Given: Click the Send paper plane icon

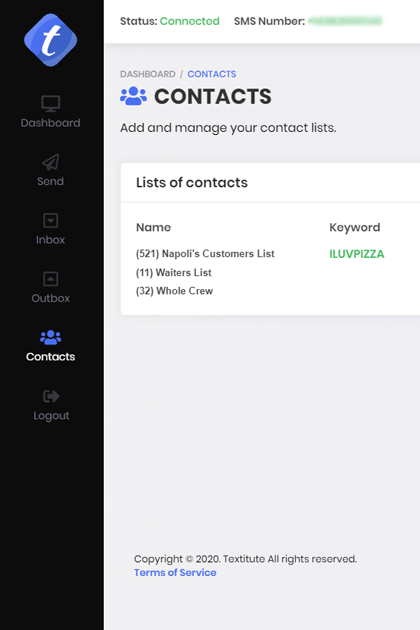Looking at the screenshot, I should pos(51,162).
